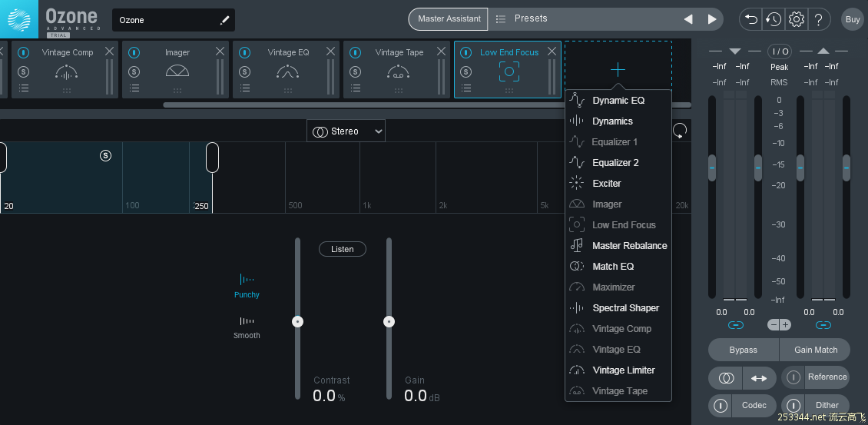868x425 pixels.
Task: Reset module with circular arrow icon
Action: tap(680, 131)
